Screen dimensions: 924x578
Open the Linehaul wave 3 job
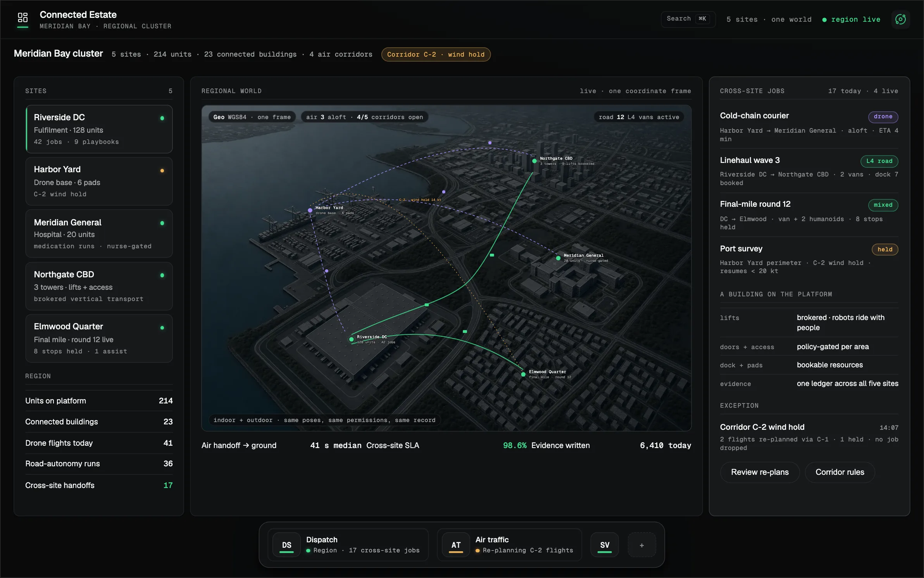[809, 171]
